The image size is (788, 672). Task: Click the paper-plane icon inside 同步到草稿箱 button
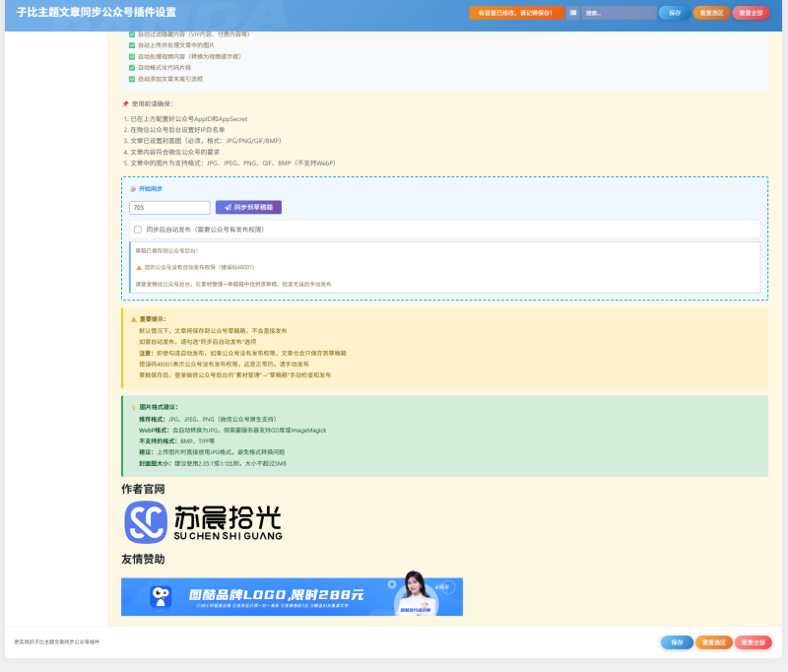(226, 206)
